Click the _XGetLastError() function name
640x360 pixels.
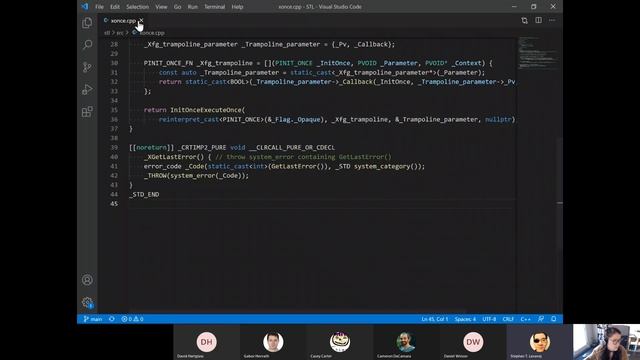pos(174,157)
